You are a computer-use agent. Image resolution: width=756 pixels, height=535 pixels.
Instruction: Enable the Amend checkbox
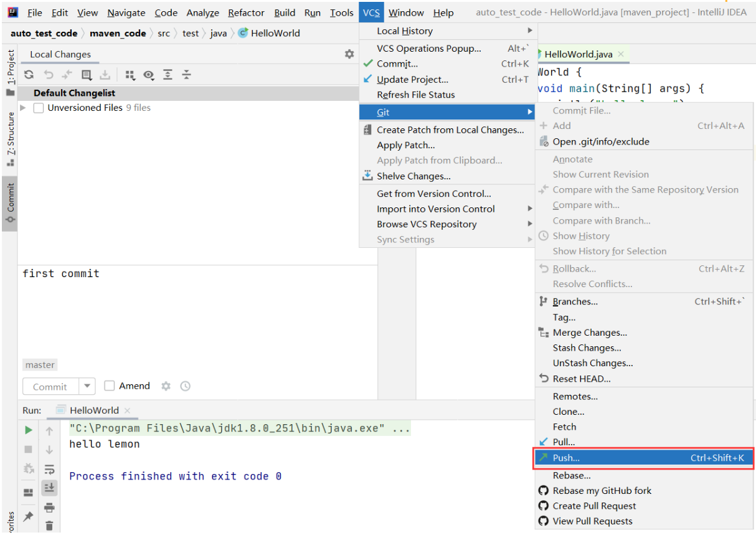[110, 386]
